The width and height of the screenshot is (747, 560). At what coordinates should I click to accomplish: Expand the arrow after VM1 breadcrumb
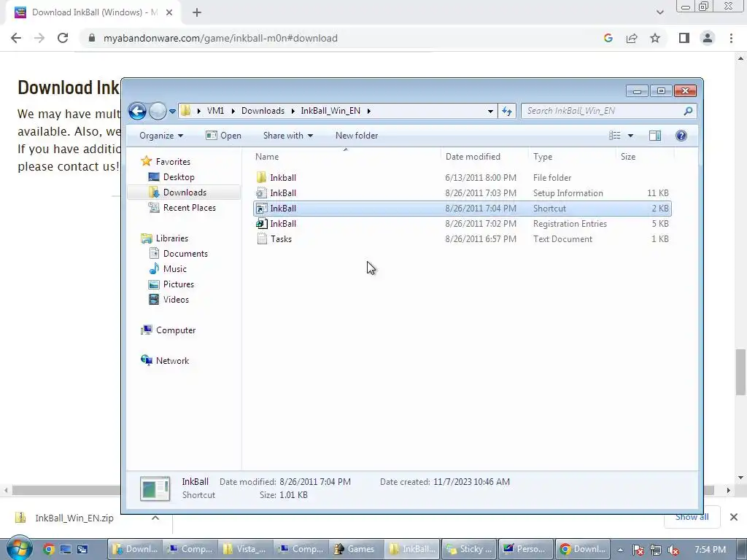(x=233, y=111)
